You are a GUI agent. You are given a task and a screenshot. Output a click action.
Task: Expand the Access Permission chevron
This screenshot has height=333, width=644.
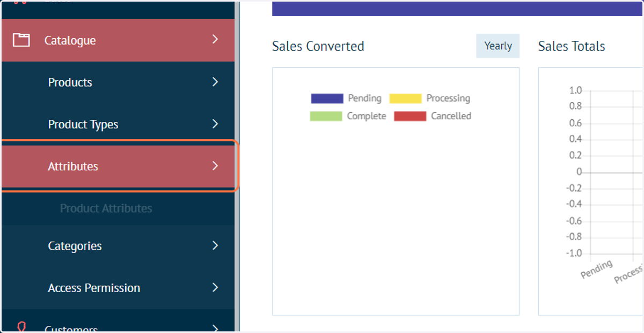215,287
